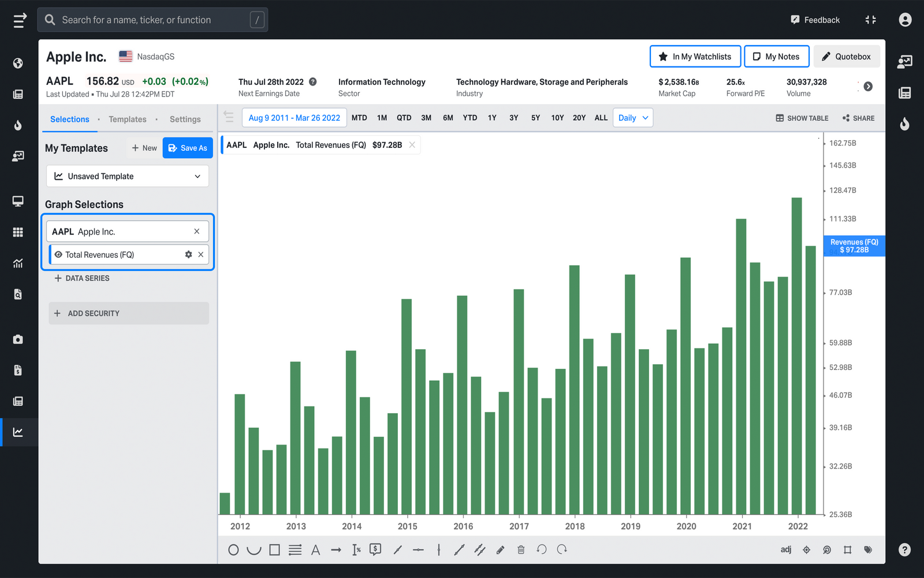This screenshot has width=924, height=578.
Task: Toggle adj price adjustment
Action: [786, 550]
